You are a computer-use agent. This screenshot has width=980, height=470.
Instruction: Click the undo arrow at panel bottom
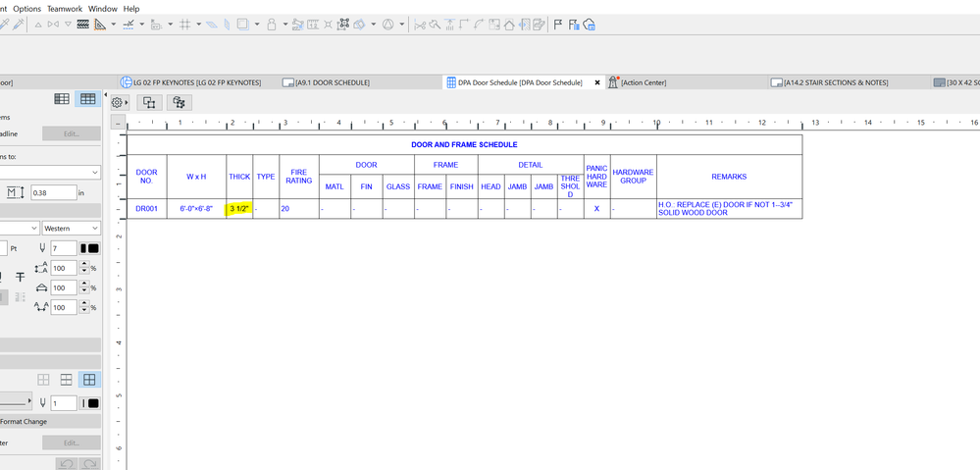pyautogui.click(x=67, y=464)
